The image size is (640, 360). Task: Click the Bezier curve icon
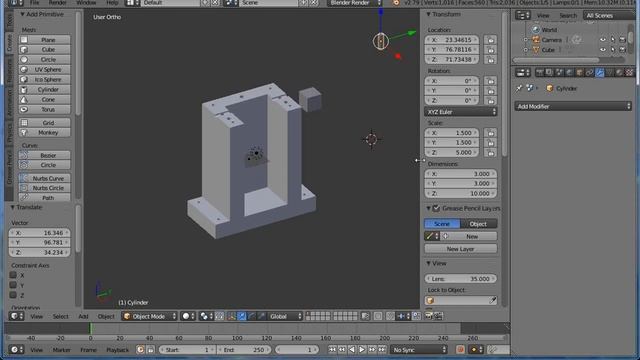click(x=24, y=155)
